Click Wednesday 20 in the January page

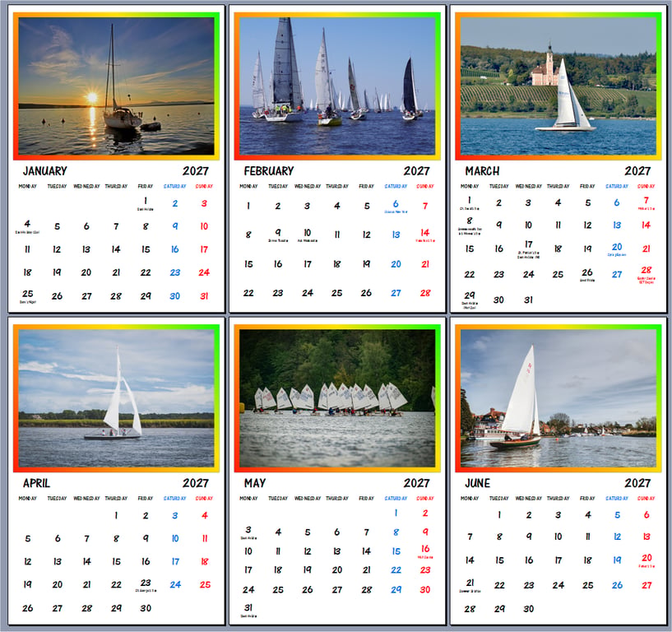tap(86, 272)
